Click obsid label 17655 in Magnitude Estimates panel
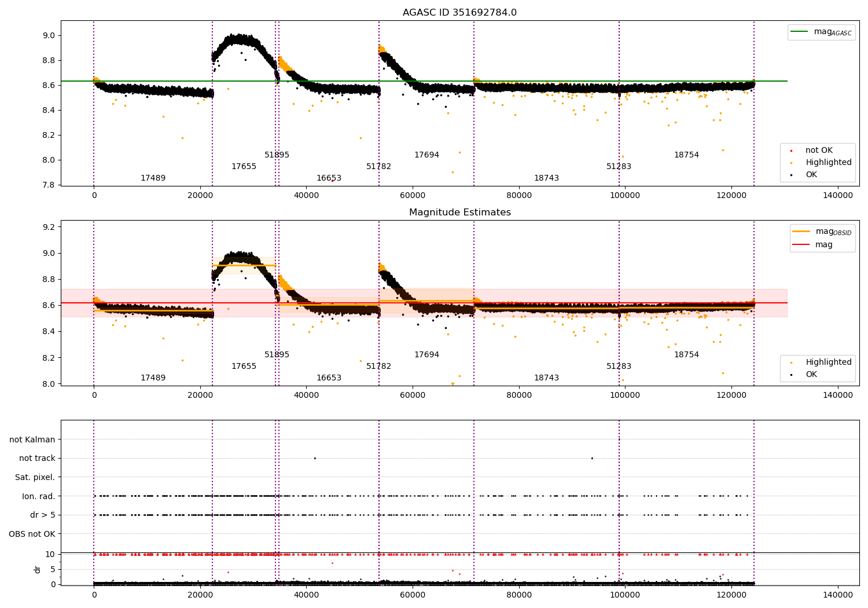This screenshot has height=608, width=868. pos(244,366)
